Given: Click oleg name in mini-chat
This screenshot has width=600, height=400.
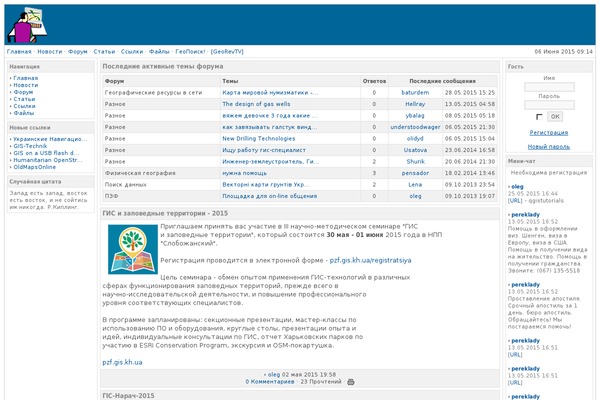Looking at the screenshot, I should tap(517, 187).
